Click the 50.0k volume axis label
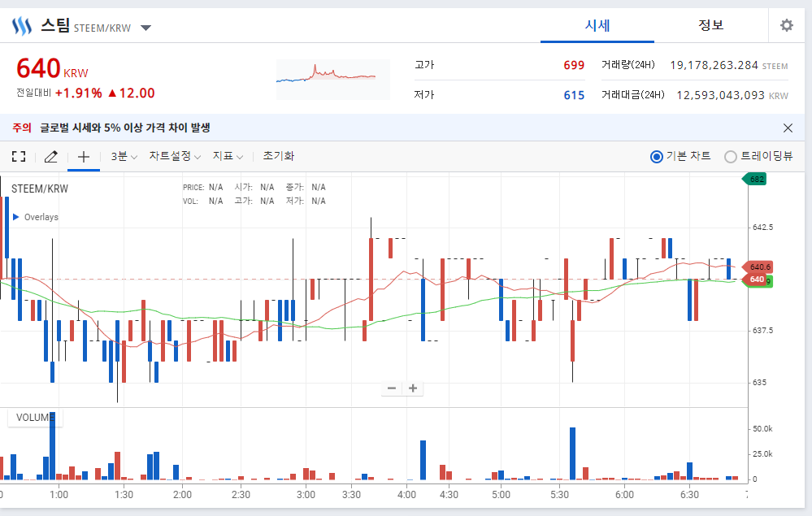 762,429
